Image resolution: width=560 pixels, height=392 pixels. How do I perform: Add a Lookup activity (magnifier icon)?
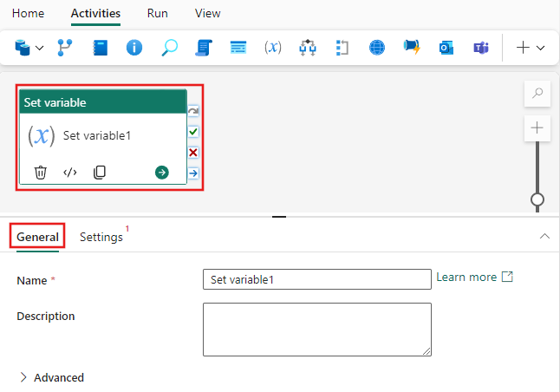[169, 48]
